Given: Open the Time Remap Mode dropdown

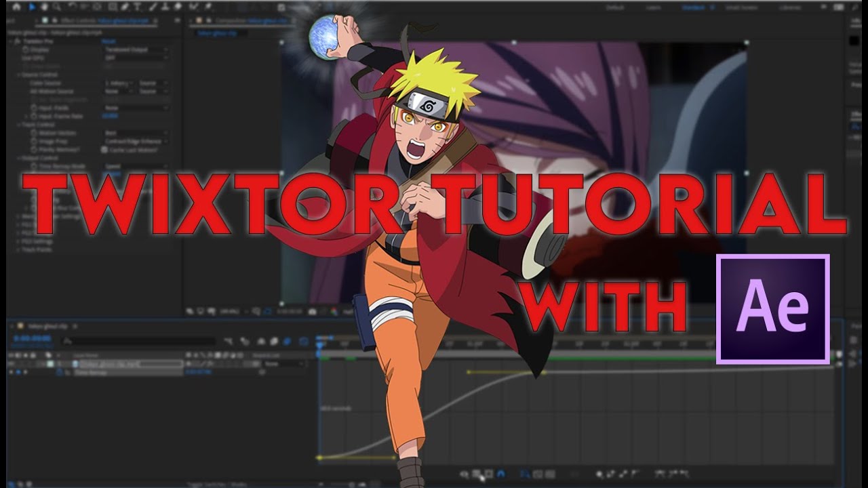Looking at the screenshot, I should coord(136,166).
